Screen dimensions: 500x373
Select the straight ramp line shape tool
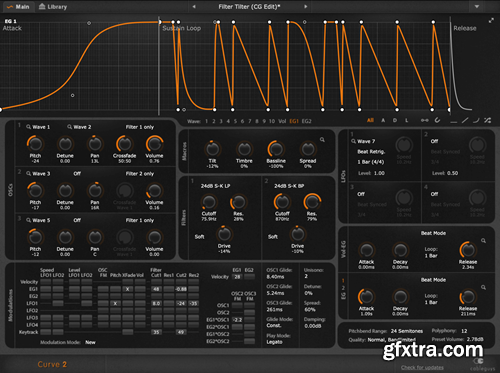(x=465, y=120)
